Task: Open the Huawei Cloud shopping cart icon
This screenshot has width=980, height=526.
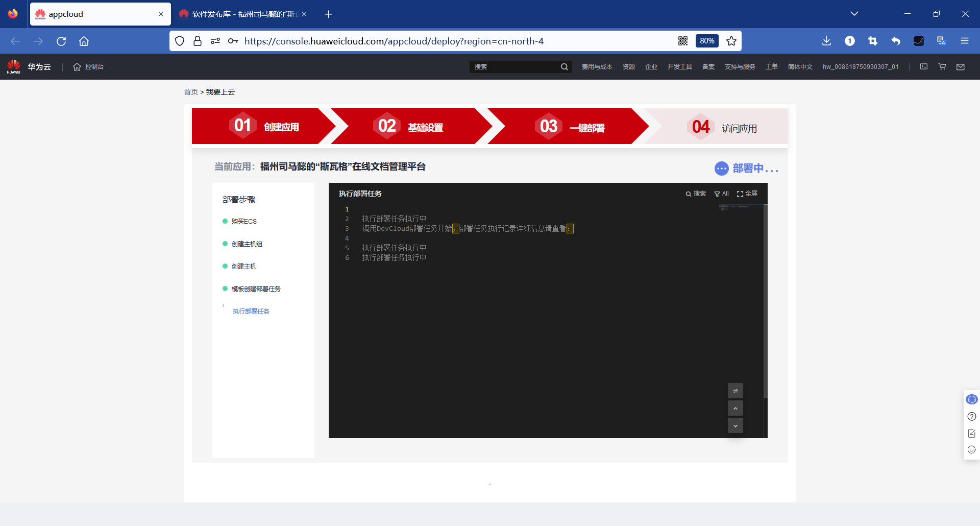Action: (x=942, y=66)
